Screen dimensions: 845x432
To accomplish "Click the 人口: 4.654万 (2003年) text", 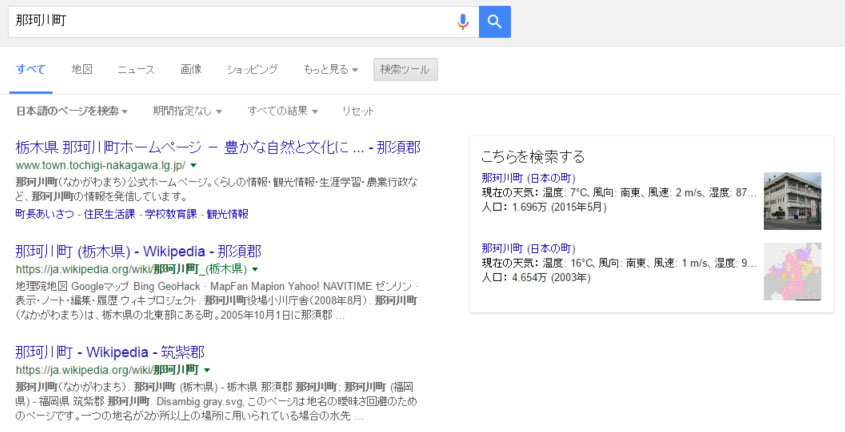I will (x=536, y=277).
